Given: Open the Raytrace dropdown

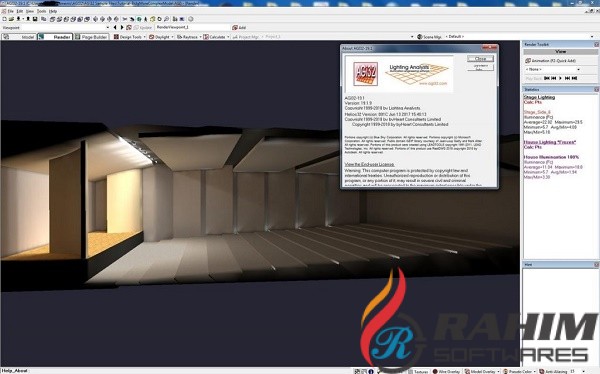Looking at the screenshot, I should (201, 37).
